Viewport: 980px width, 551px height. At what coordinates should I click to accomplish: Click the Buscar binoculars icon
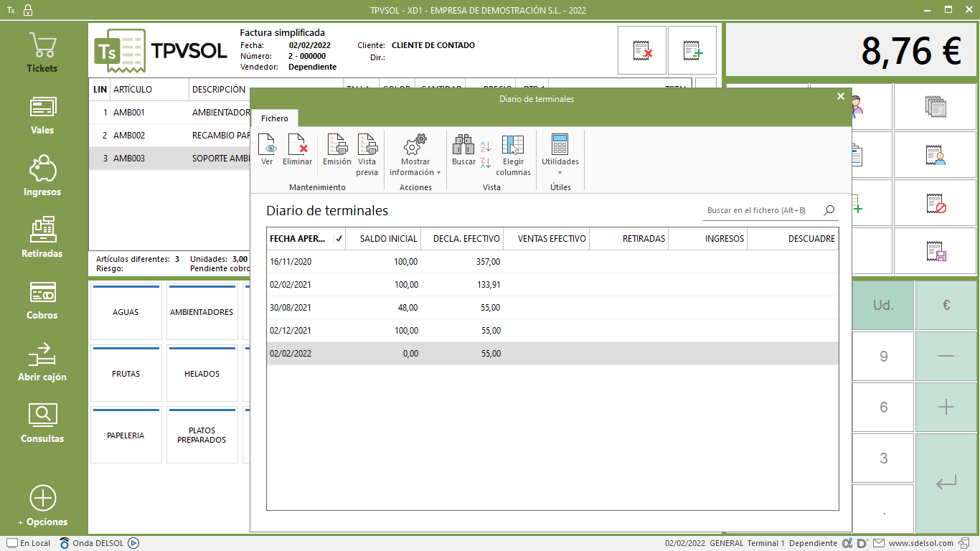point(463,150)
